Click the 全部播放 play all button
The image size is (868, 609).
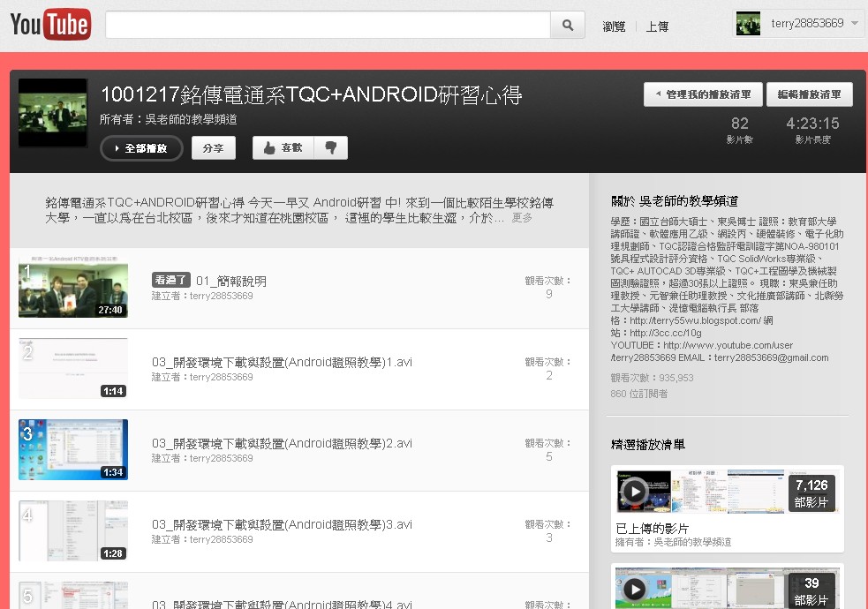[141, 148]
